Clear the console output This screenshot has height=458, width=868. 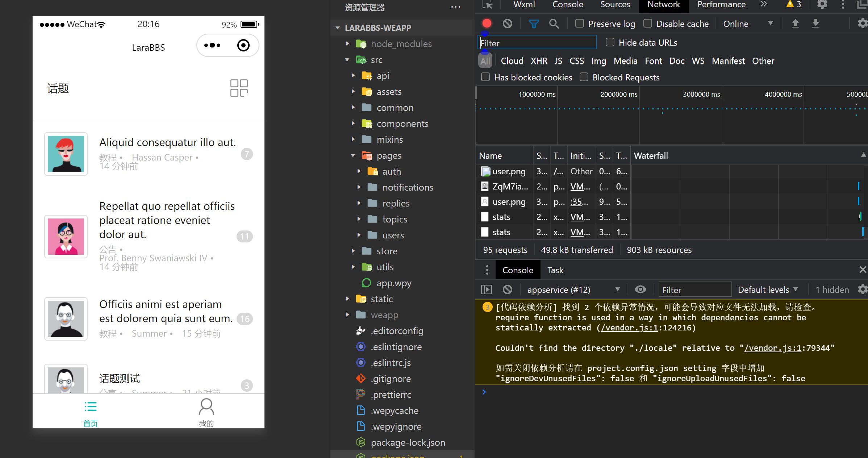(x=508, y=290)
